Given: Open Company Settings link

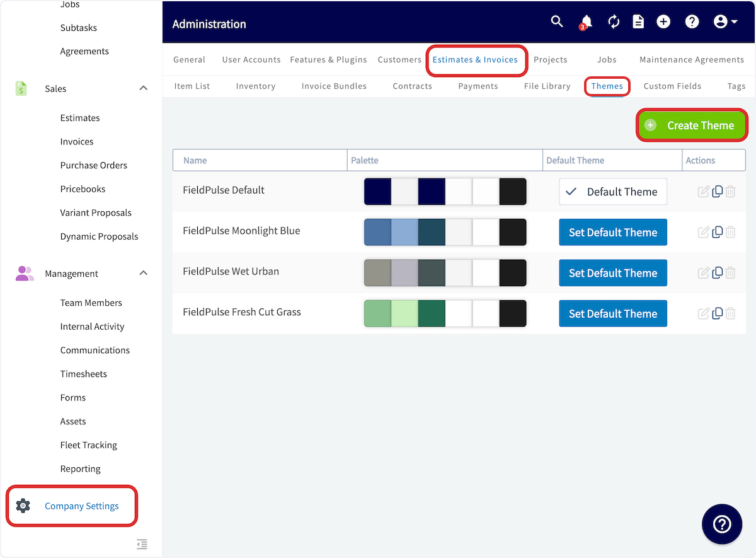Looking at the screenshot, I should [82, 506].
